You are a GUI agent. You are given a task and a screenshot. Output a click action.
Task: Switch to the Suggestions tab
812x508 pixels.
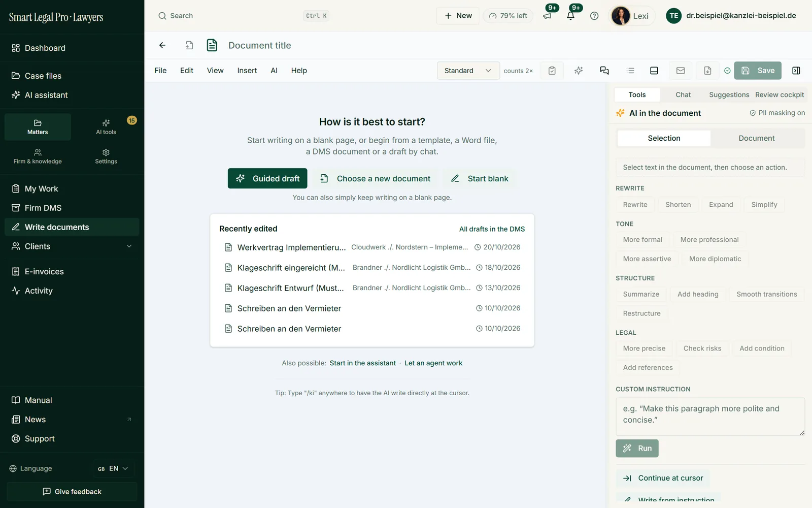[729, 94]
